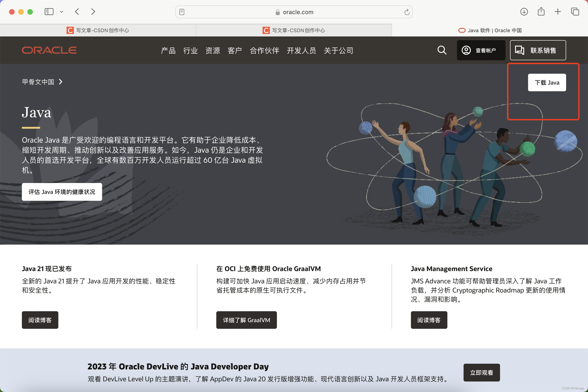The height and width of the screenshot is (392, 588).
Task: Open the Safari sidebar
Action: pyautogui.click(x=49, y=11)
